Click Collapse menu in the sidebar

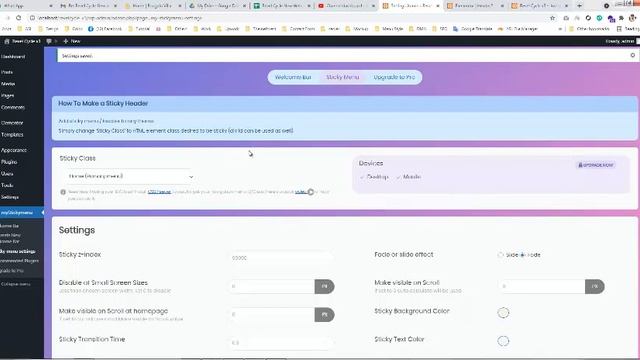click(16, 284)
